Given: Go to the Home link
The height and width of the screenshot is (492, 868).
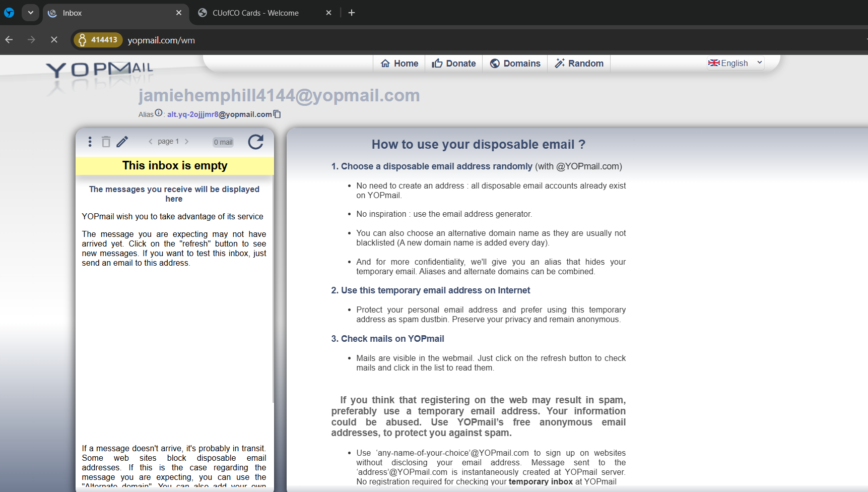Looking at the screenshot, I should pyautogui.click(x=399, y=64).
